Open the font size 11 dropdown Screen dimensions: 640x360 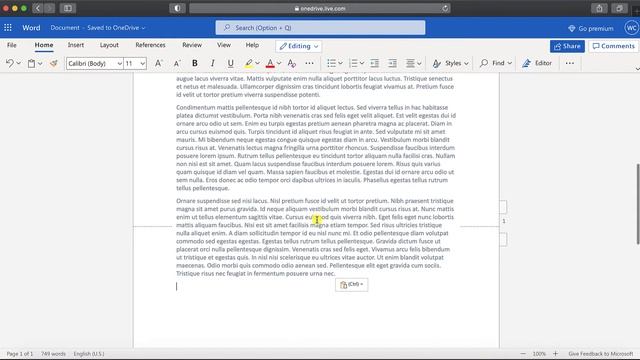tap(142, 63)
